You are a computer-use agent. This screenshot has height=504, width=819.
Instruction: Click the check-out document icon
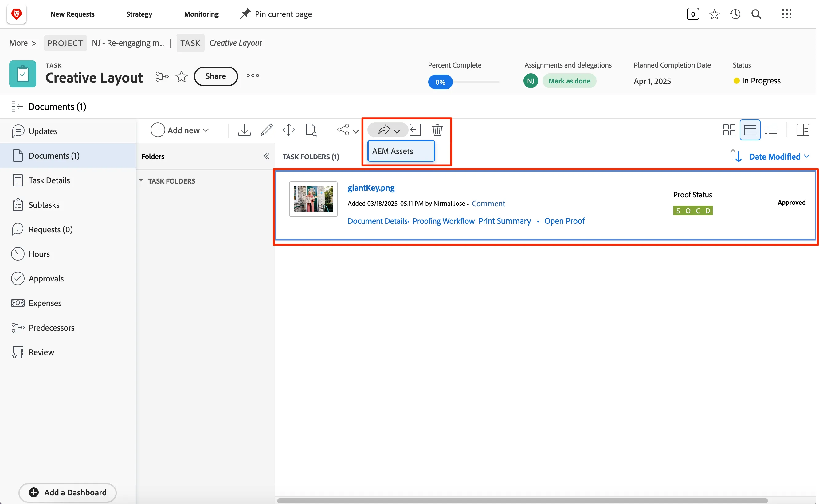[415, 130]
